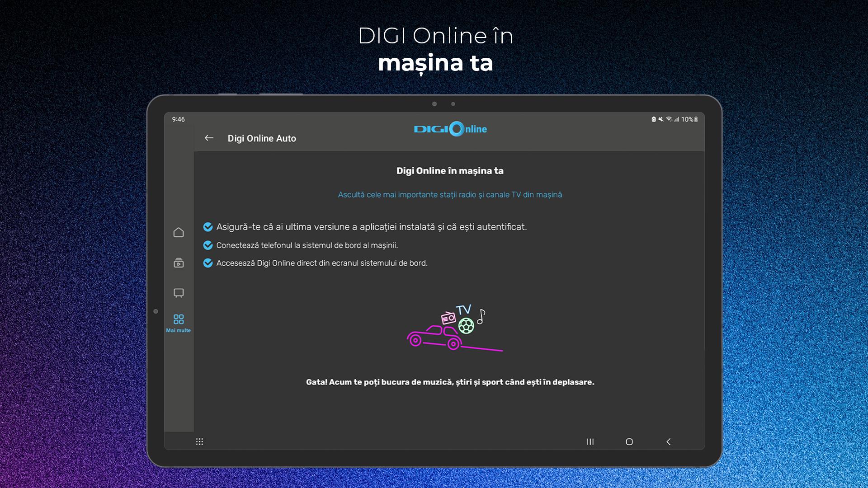
Task: Click the 'DIGI Online în' banner text
Action: click(435, 36)
